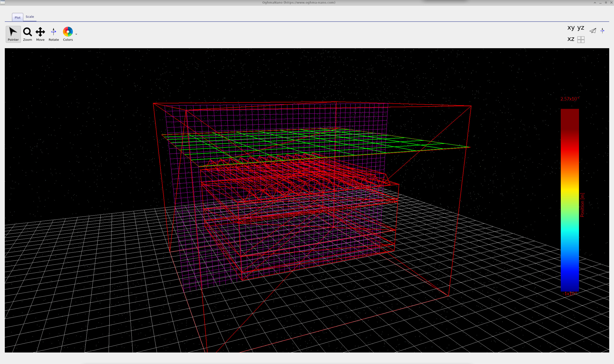Image resolution: width=614 pixels, height=364 pixels.
Task: Click the shade-up arrow in title bar
Action: (595, 3)
